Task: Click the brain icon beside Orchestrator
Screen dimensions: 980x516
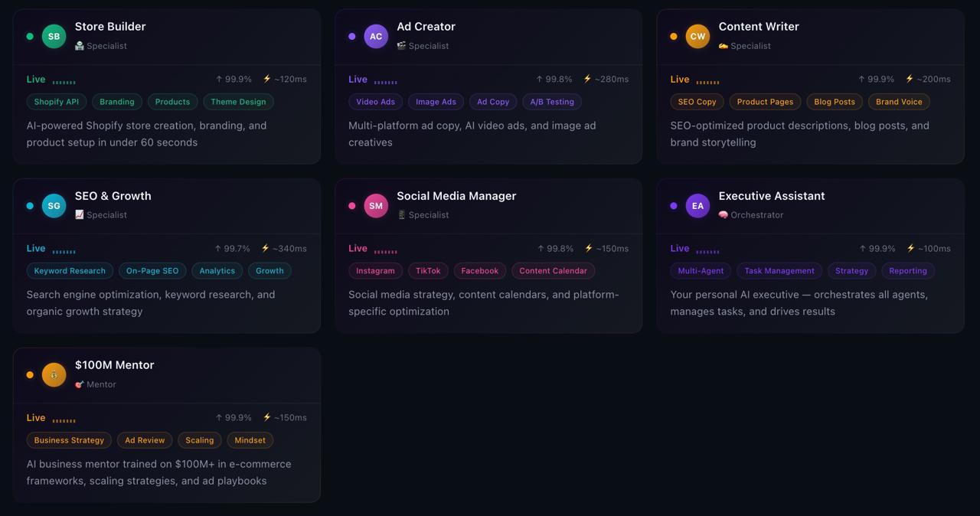Action: [x=724, y=215]
